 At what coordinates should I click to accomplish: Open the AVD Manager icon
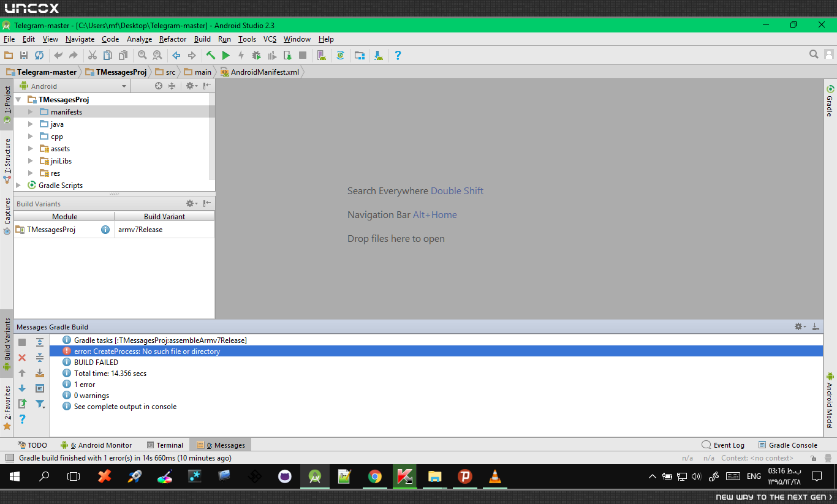coord(322,55)
